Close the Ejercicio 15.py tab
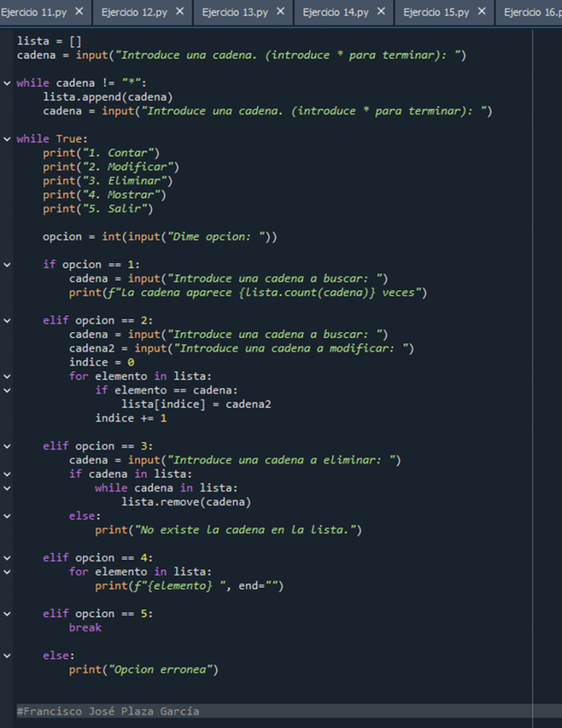 tap(482, 11)
